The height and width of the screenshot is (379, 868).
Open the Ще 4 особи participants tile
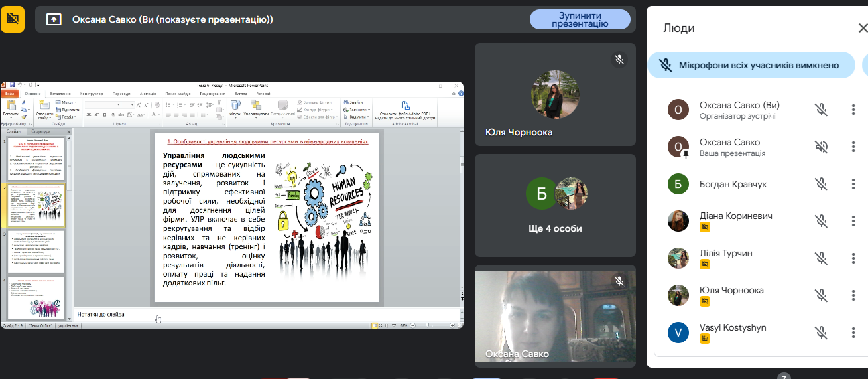tap(555, 206)
